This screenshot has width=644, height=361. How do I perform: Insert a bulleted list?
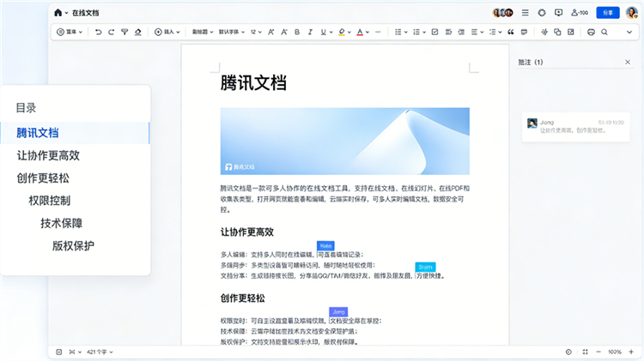point(398,32)
